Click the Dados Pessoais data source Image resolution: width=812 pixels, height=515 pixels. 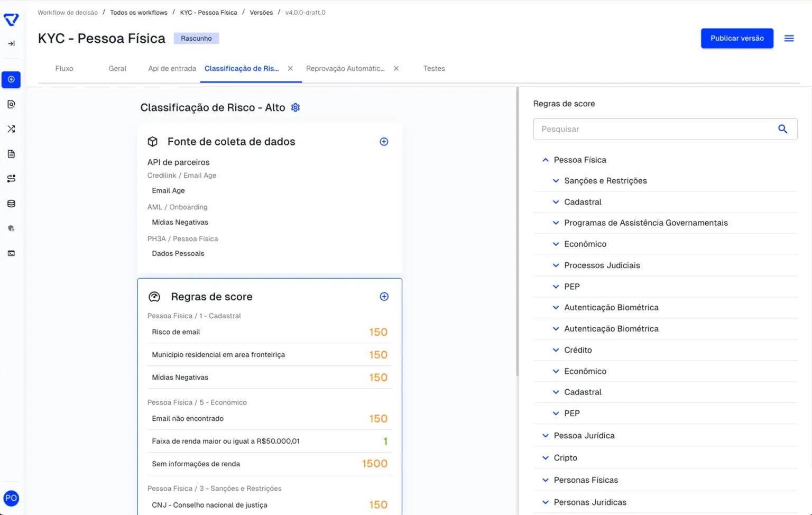178,253
